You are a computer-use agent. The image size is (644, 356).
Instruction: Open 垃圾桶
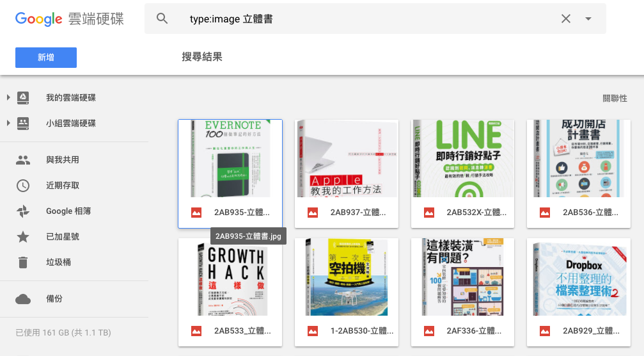[58, 262]
